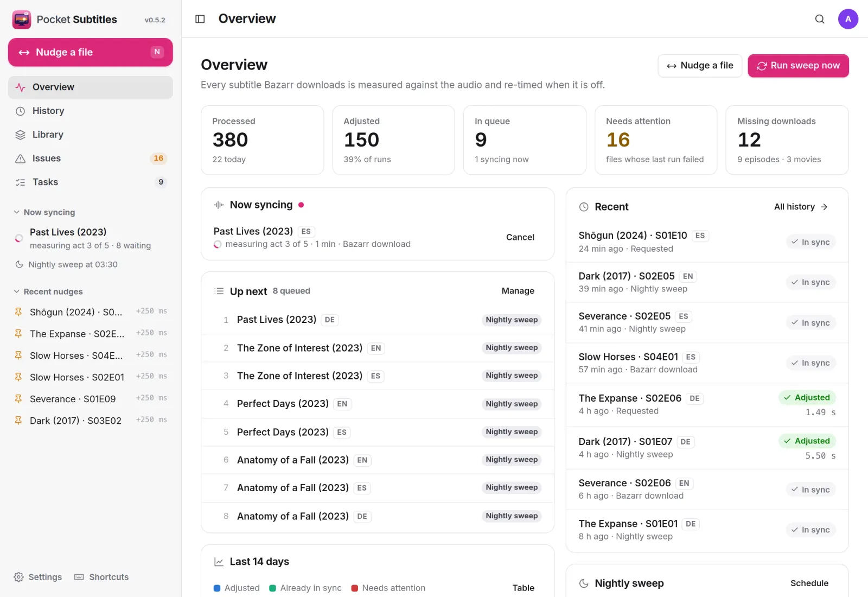868x597 pixels.
Task: Click the waveform icon next to Now syncing
Action: tap(219, 205)
